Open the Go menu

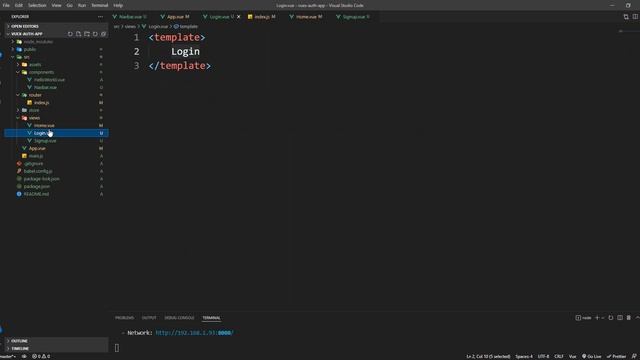(x=69, y=5)
